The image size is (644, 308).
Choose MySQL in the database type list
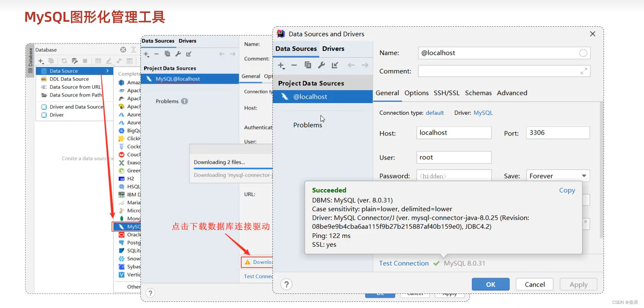(127, 226)
